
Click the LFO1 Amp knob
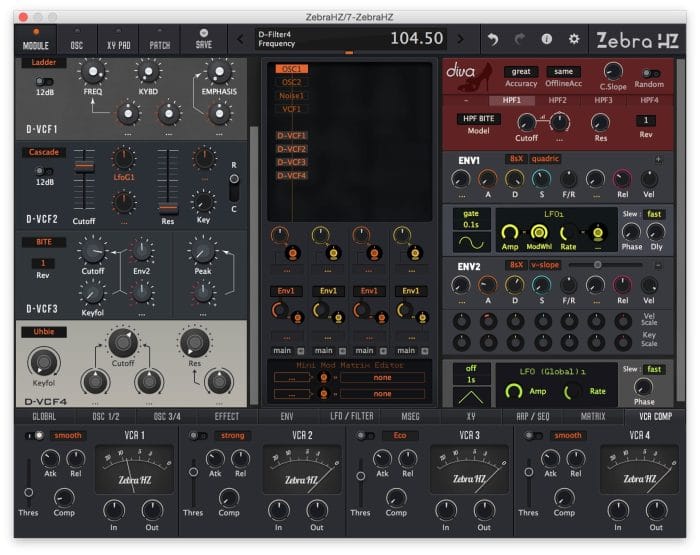(x=509, y=232)
